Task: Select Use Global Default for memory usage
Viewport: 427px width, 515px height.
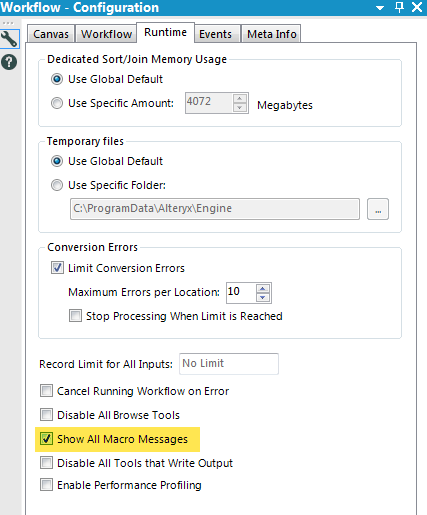Action: 57,79
